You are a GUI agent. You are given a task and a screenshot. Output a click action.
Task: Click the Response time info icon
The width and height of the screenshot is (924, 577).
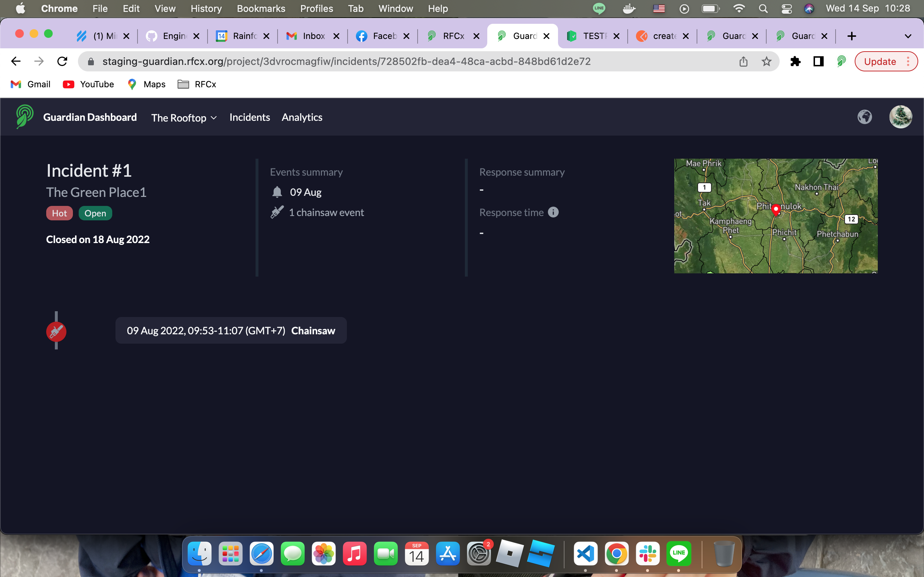point(553,212)
